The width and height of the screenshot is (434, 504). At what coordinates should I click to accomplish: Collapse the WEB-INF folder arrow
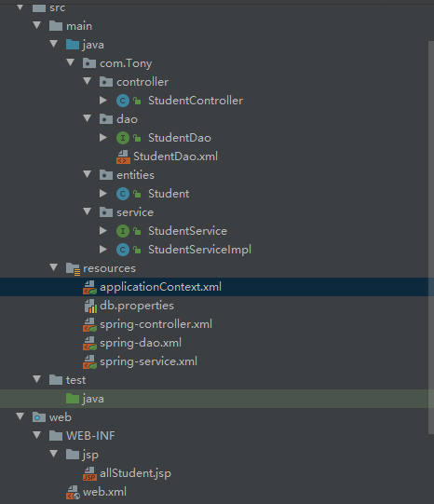(x=37, y=435)
